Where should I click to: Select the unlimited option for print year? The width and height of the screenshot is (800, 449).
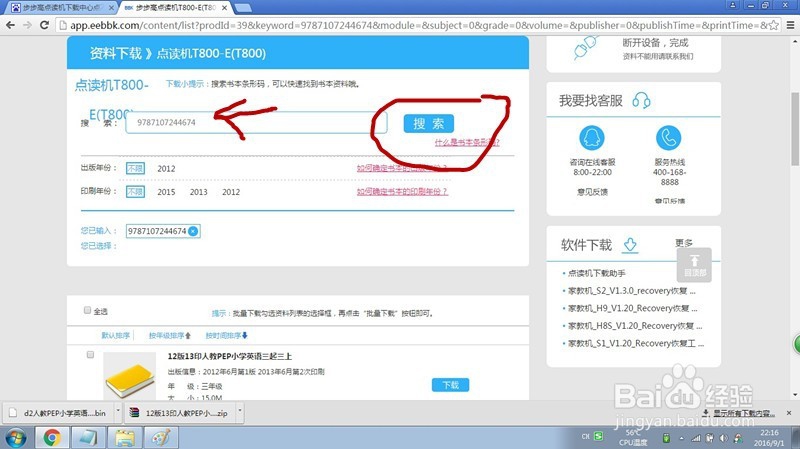pos(135,192)
